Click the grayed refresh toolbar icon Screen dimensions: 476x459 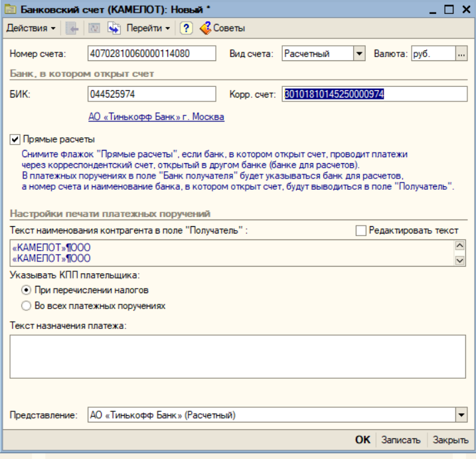point(94,29)
